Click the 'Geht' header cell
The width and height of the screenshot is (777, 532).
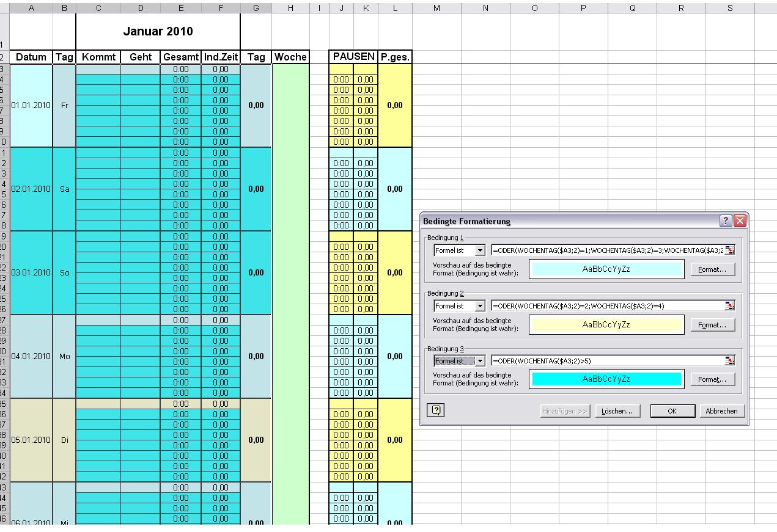(x=141, y=57)
